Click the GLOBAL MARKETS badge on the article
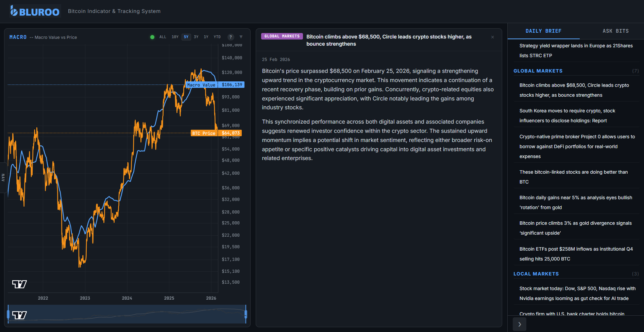 point(282,36)
